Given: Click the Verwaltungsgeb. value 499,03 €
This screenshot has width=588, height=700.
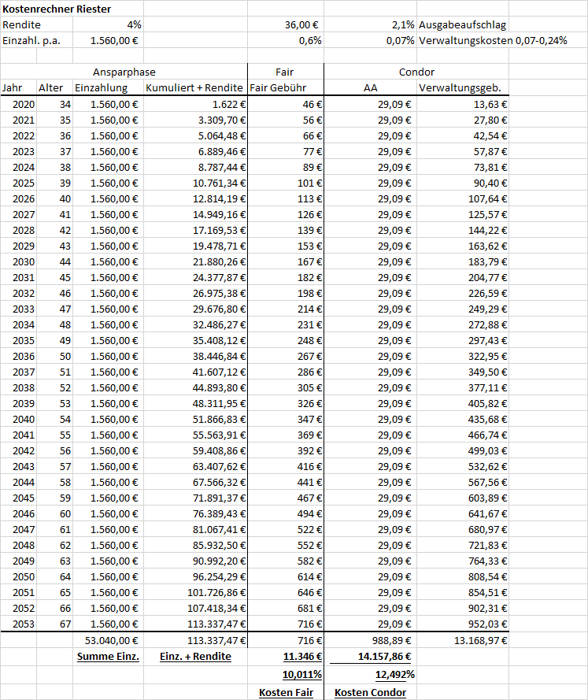Looking at the screenshot, I should (x=463, y=451).
